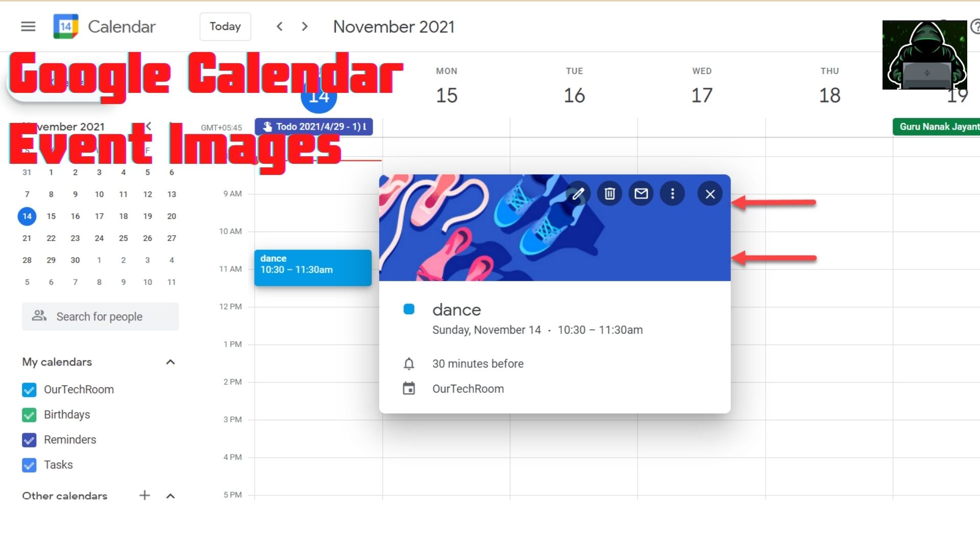Viewport: 980px width, 551px height.
Task: Collapse the My Calendars section
Action: click(169, 362)
